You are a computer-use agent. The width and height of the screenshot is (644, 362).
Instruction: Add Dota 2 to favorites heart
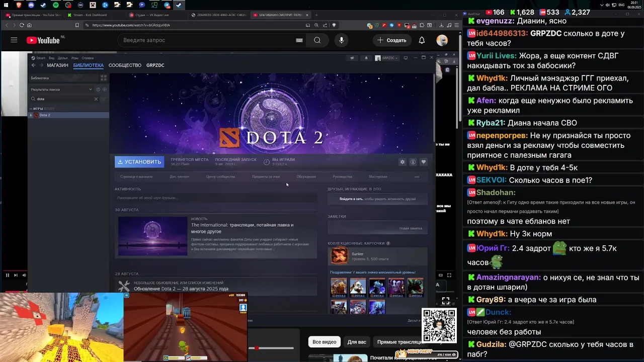(424, 162)
